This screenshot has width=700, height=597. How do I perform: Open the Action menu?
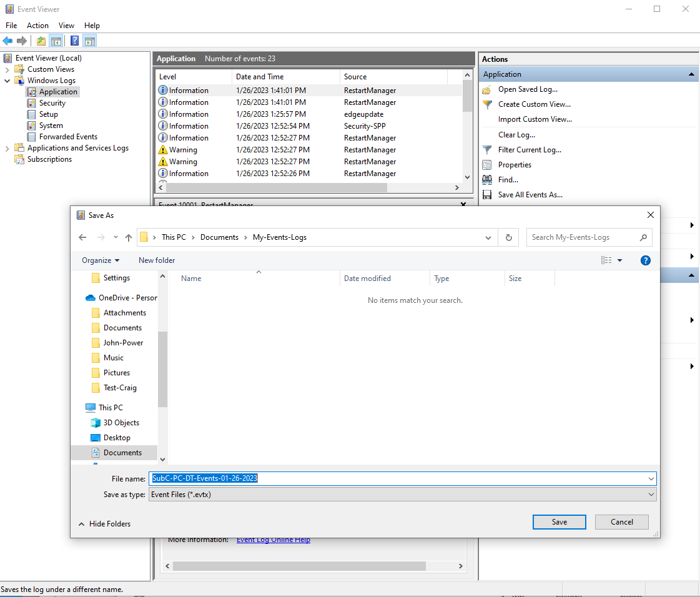[37, 26]
